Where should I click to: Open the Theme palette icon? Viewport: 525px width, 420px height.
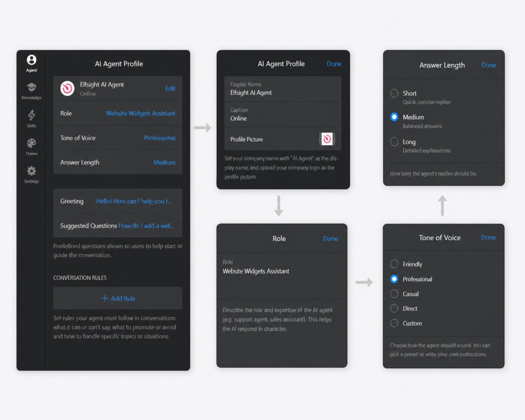[x=31, y=144]
